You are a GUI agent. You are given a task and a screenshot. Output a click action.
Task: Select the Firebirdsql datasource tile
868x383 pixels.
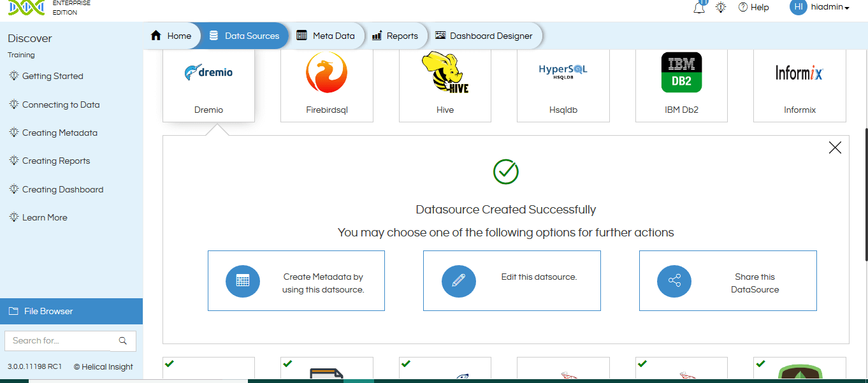pyautogui.click(x=327, y=85)
